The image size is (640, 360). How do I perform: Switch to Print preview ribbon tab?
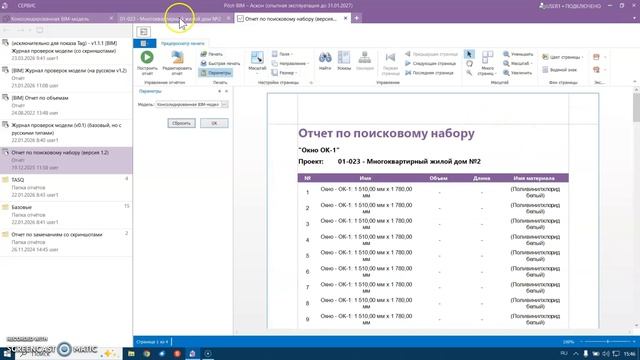[x=182, y=43]
